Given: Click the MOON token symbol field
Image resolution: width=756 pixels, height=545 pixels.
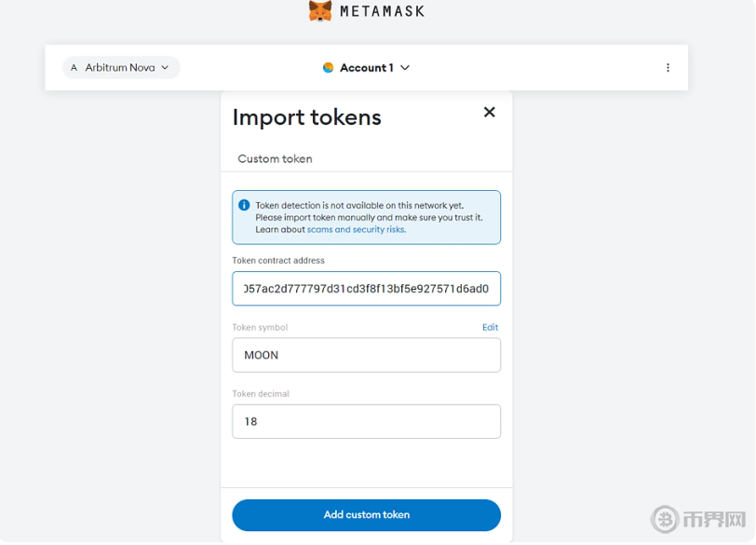Looking at the screenshot, I should click(x=367, y=355).
